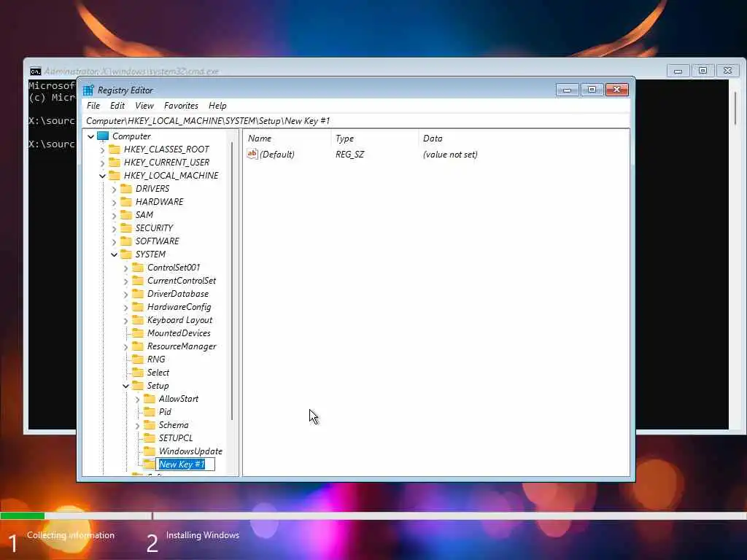Collapse the Computer root node
The height and width of the screenshot is (560, 747).
91,136
